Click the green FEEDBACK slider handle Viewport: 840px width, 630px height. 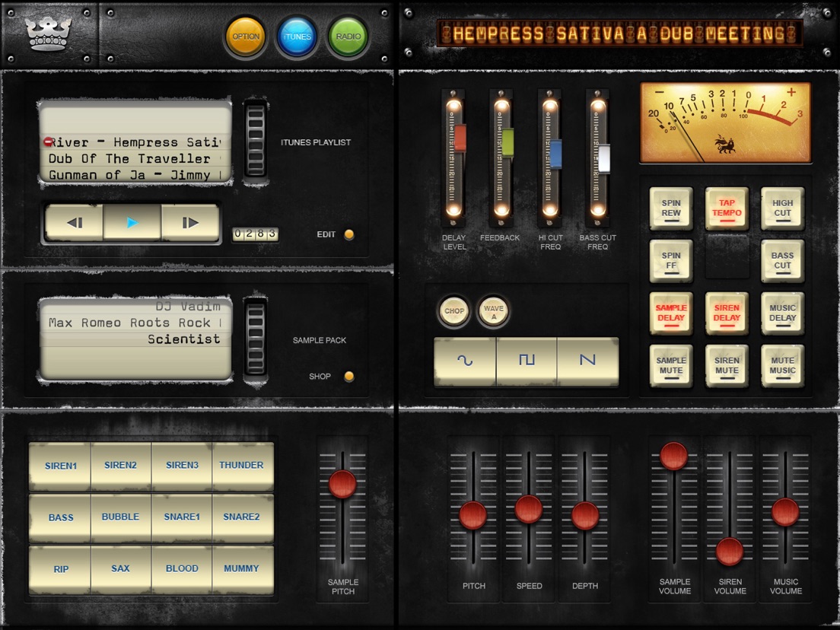508,143
